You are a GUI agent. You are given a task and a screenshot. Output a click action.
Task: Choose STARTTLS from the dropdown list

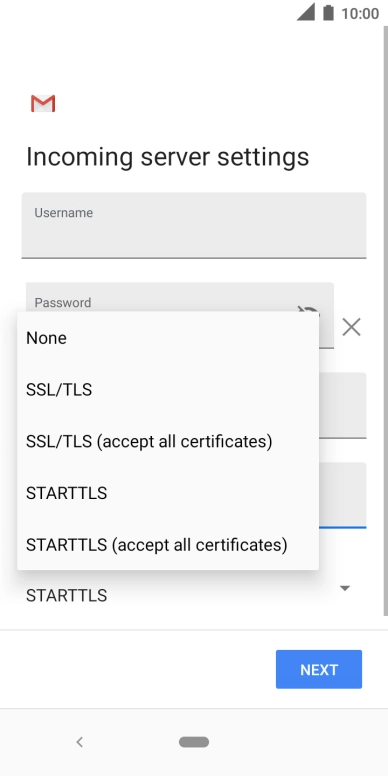[168, 493]
